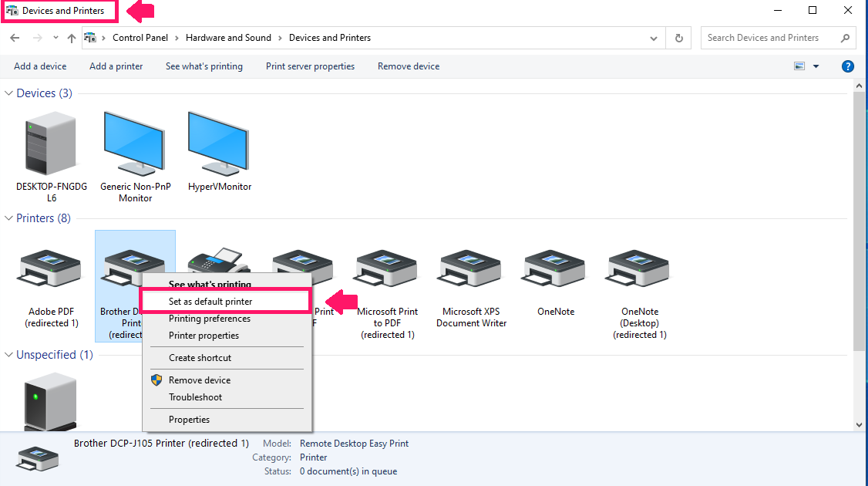The image size is (868, 486).
Task: Select the Adobe PDF (redirected 1) printer
Action: pos(51,268)
